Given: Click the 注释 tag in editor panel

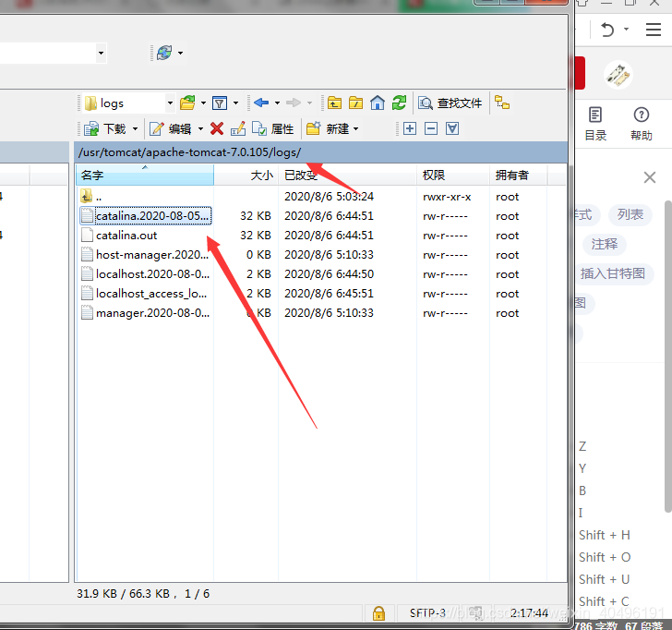Looking at the screenshot, I should (605, 244).
